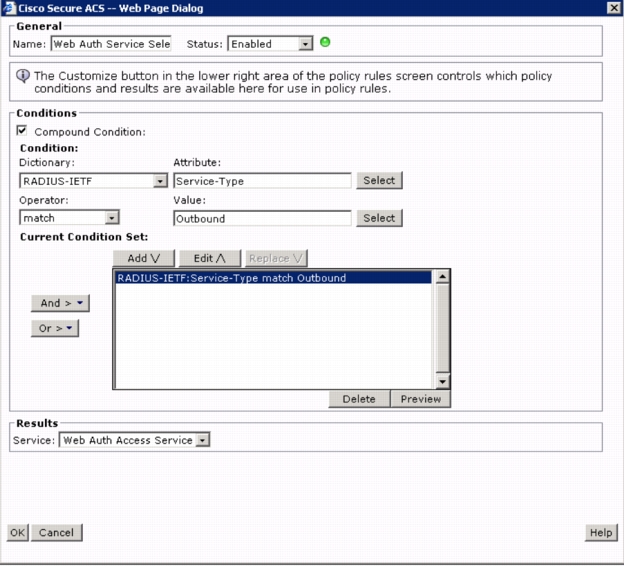Image resolution: width=626 pixels, height=567 pixels.
Task: Expand the Or > condition menu
Action: tap(55, 329)
